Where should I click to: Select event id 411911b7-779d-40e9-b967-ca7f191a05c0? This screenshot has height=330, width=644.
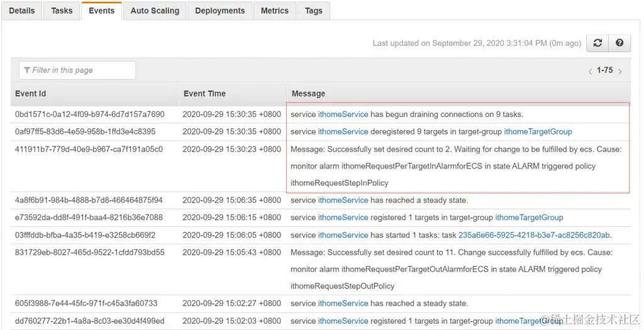pyautogui.click(x=89, y=150)
